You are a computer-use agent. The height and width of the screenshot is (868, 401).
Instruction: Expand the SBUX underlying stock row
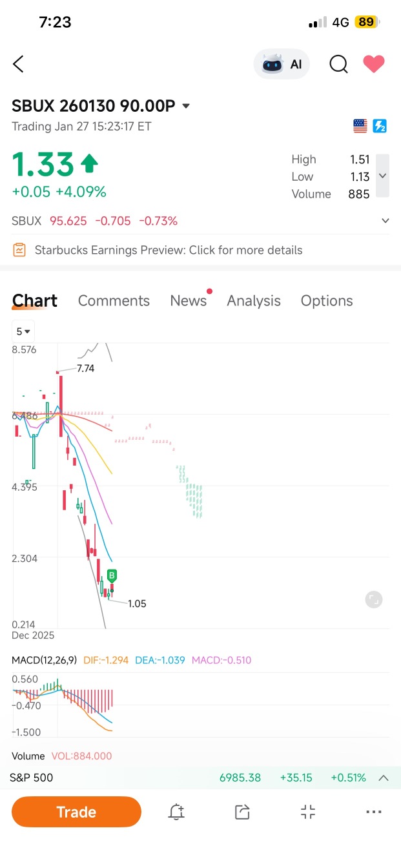click(x=385, y=220)
